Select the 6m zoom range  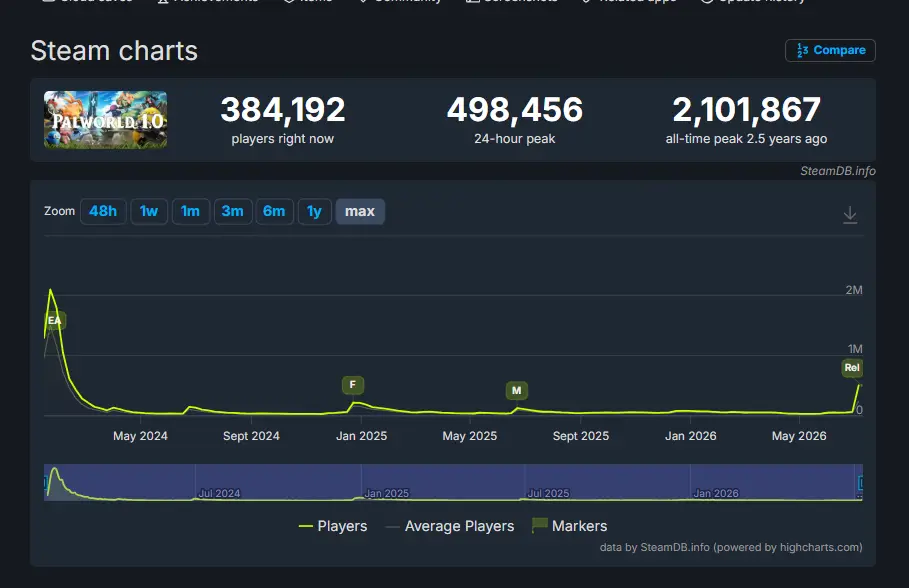point(275,212)
